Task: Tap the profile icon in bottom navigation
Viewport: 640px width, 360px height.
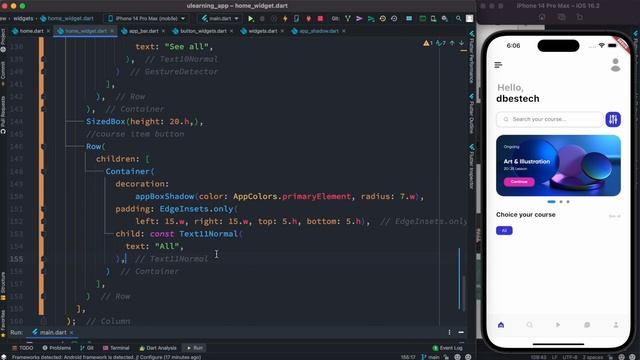Action: click(x=616, y=325)
